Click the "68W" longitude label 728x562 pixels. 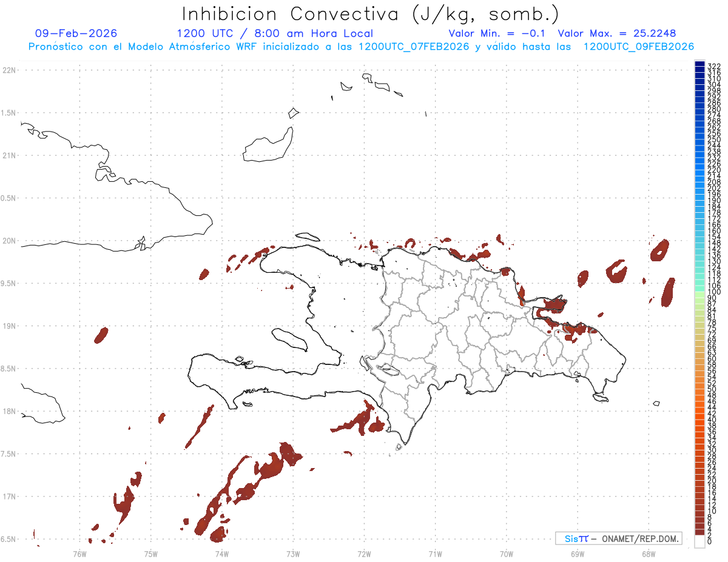point(648,554)
